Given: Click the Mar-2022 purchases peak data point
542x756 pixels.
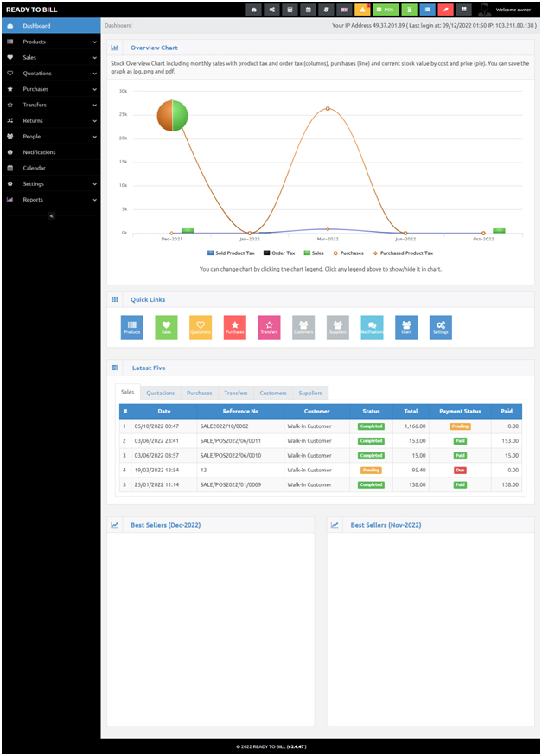Looking at the screenshot, I should [328, 108].
